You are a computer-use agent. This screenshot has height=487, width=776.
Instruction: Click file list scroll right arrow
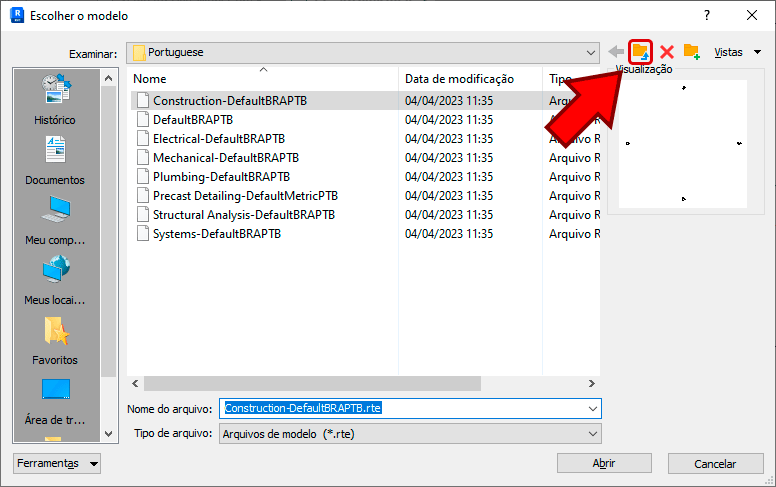[592, 384]
